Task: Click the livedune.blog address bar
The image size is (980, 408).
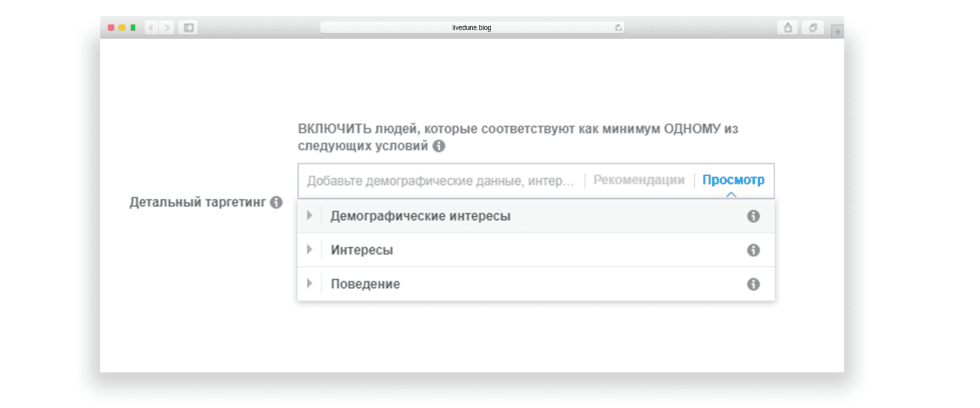Action: point(471,27)
